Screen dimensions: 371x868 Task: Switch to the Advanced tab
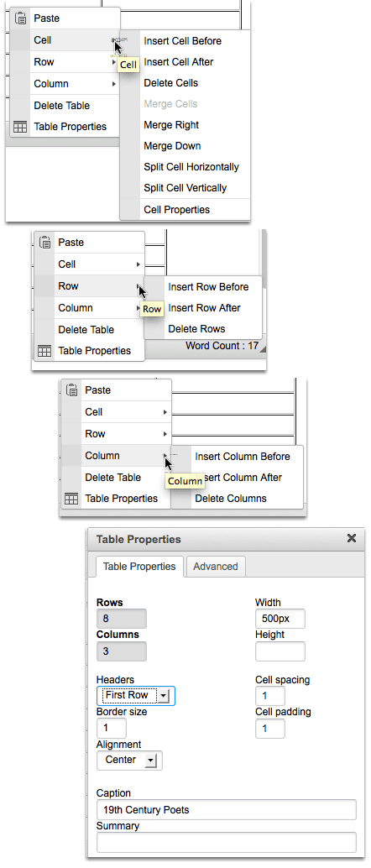[x=216, y=567]
